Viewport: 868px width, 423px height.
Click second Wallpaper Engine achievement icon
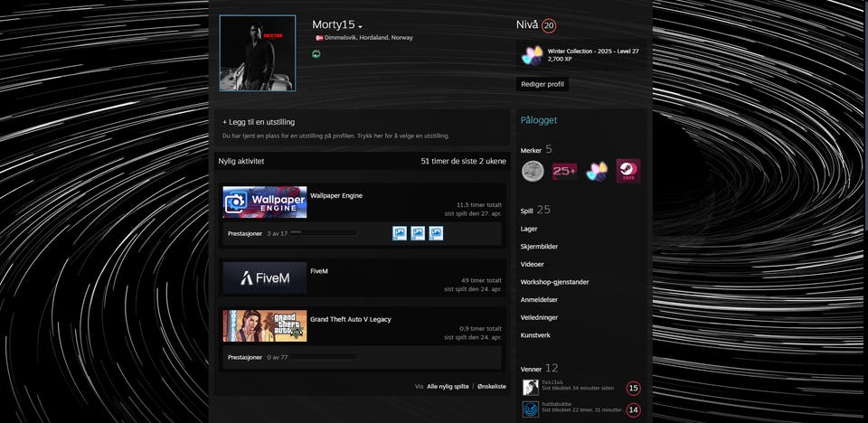[418, 233]
